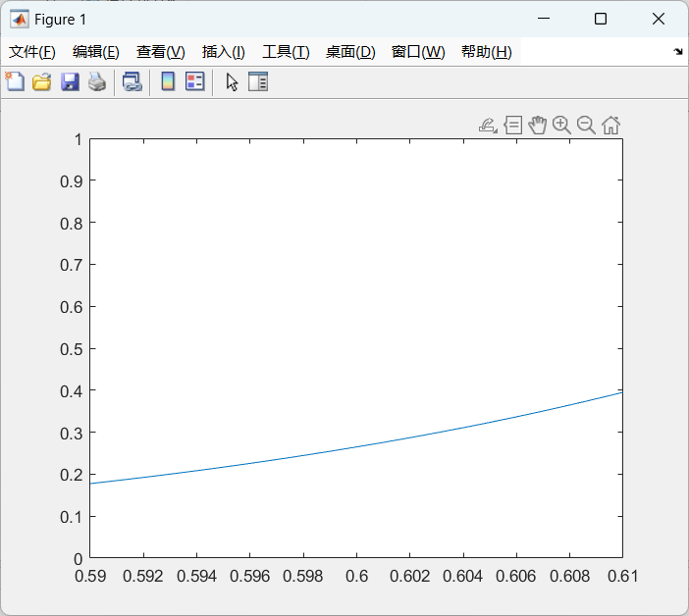Open the 插入(I) menu
Image resolution: width=689 pixels, height=616 pixels.
tap(223, 52)
